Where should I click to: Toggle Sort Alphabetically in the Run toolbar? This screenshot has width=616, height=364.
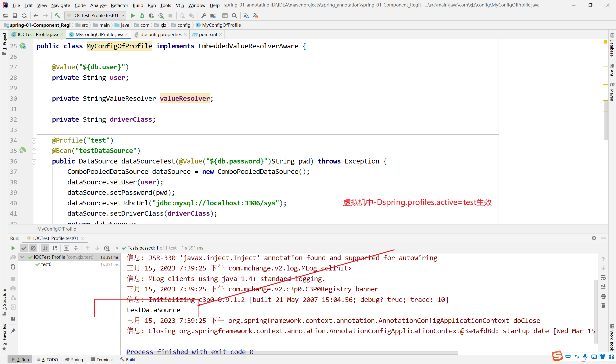45,248
